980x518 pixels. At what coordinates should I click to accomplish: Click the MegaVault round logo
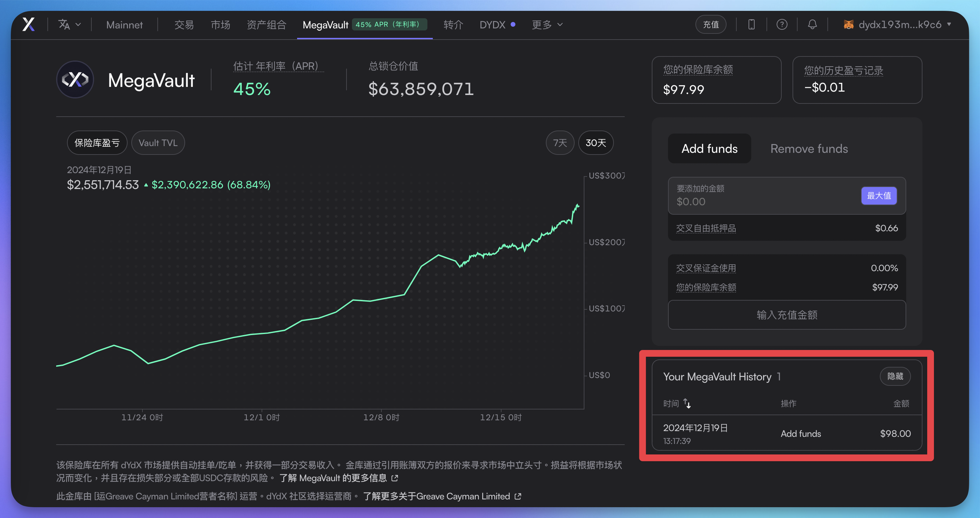pos(75,79)
